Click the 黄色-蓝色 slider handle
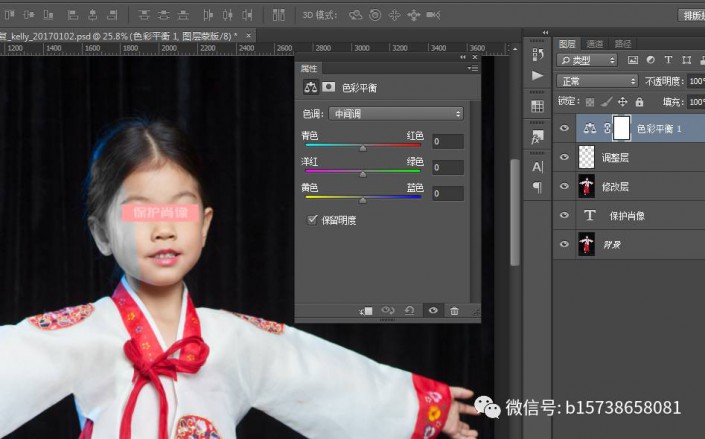The width and height of the screenshot is (705, 439). (363, 201)
